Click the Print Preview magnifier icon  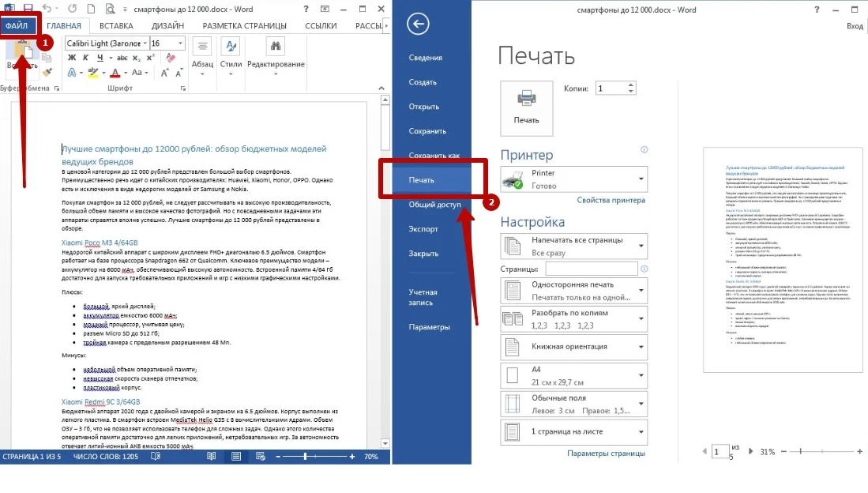coord(110,9)
